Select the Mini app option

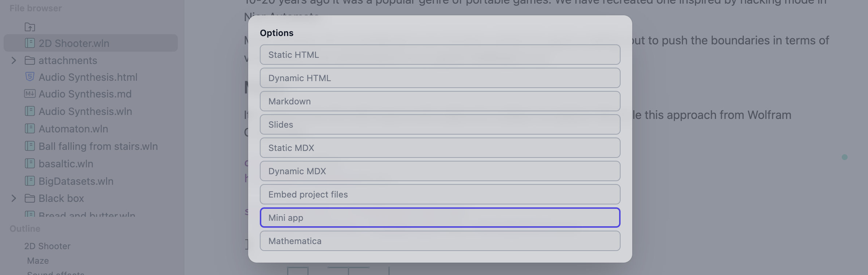[x=440, y=218]
